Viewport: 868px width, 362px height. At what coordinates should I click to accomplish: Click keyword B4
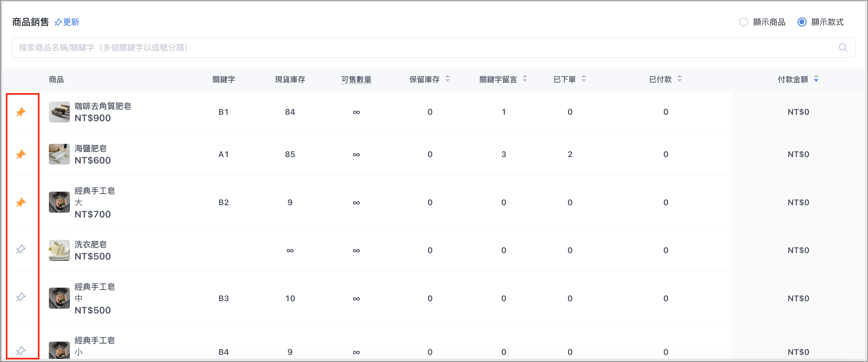click(x=223, y=352)
